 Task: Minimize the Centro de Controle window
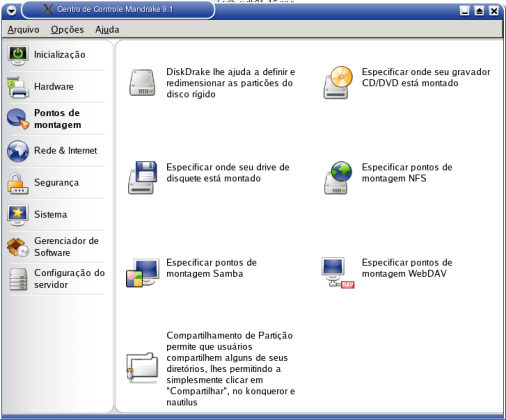465,11
